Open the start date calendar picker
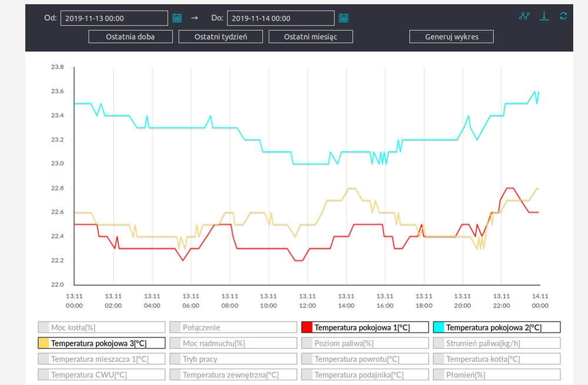This screenshot has height=385, width=588. 177,18
